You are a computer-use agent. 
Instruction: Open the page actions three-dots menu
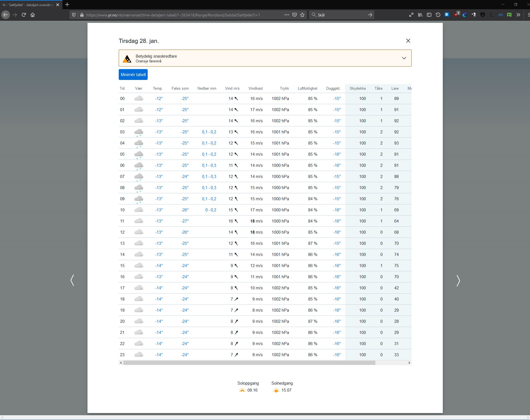coord(286,15)
